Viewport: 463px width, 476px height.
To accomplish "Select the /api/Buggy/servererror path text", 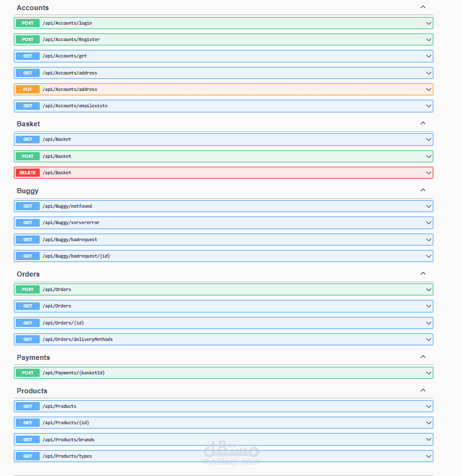I will (x=71, y=222).
